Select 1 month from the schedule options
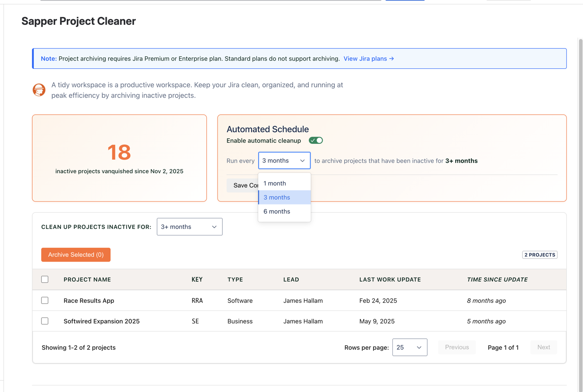583x392 pixels. point(275,183)
